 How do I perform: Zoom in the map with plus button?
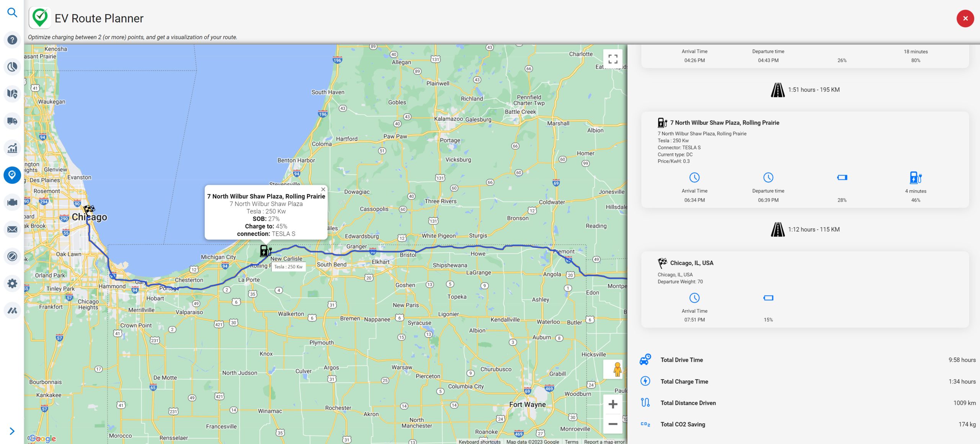point(613,404)
